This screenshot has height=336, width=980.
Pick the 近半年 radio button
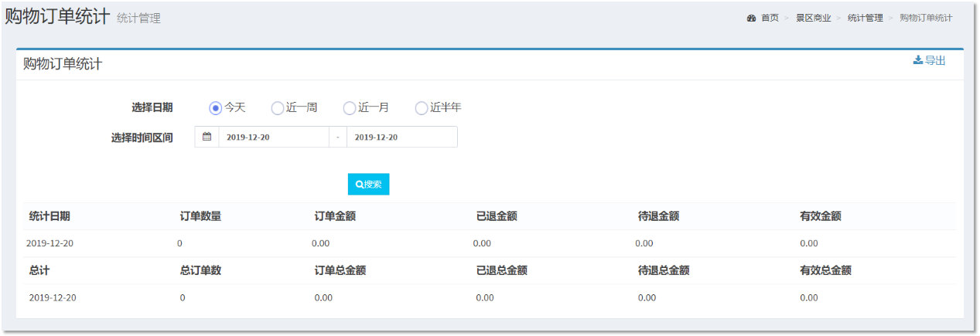[x=422, y=108]
